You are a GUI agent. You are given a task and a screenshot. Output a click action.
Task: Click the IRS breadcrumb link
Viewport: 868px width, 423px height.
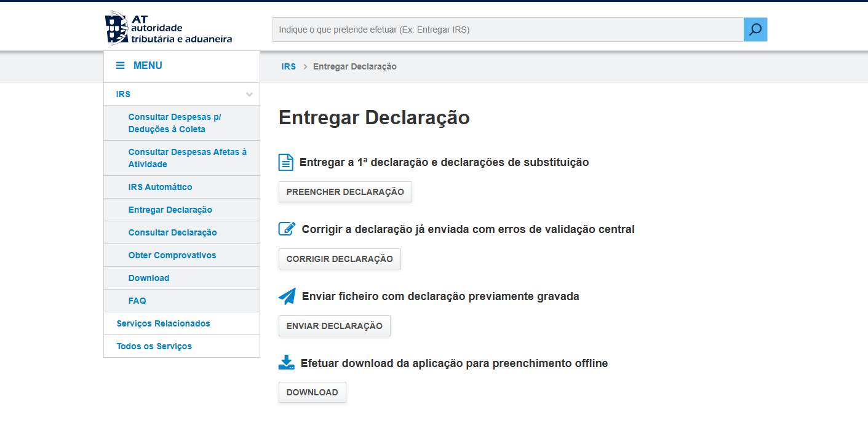click(x=288, y=66)
